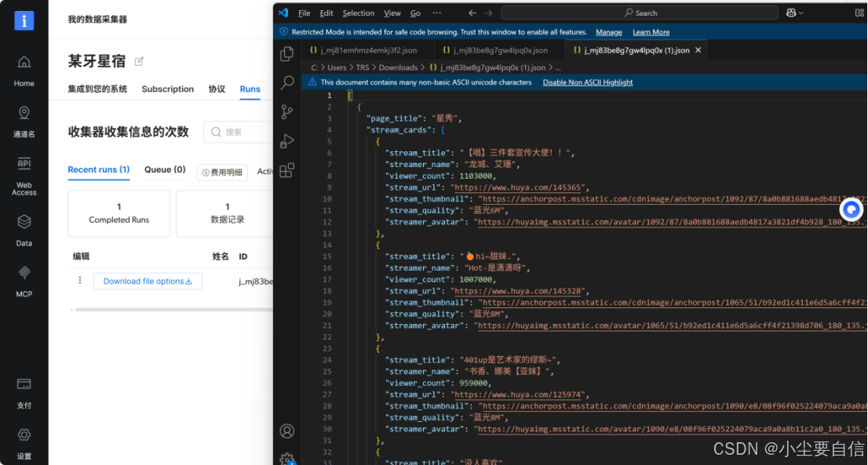The width and height of the screenshot is (868, 465).
Task: Select the Queue (0) tab
Action: point(165,169)
